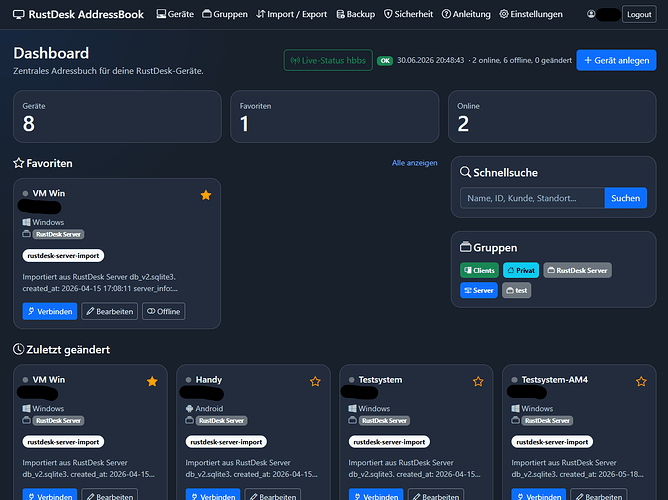Click RustDesk Server badge on Testsystem-AM4 card

547,421
